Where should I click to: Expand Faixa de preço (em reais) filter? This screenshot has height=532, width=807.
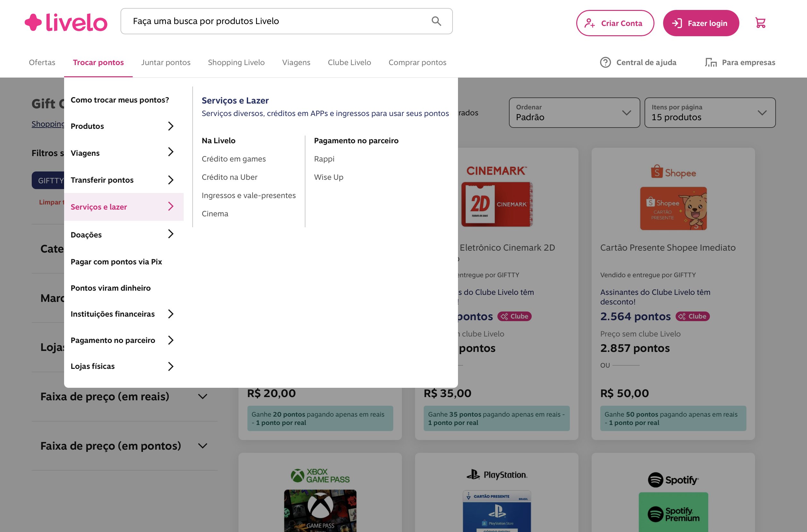(x=124, y=396)
